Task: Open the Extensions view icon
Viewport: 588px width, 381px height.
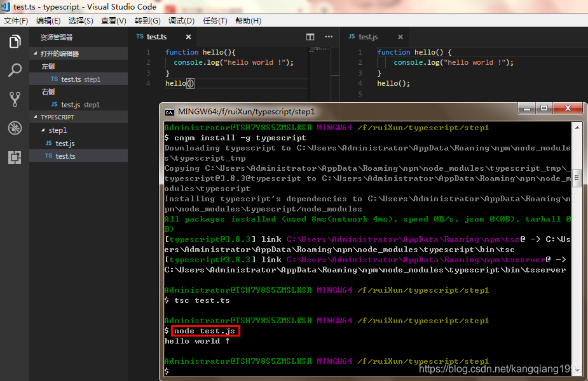Action: pos(15,157)
